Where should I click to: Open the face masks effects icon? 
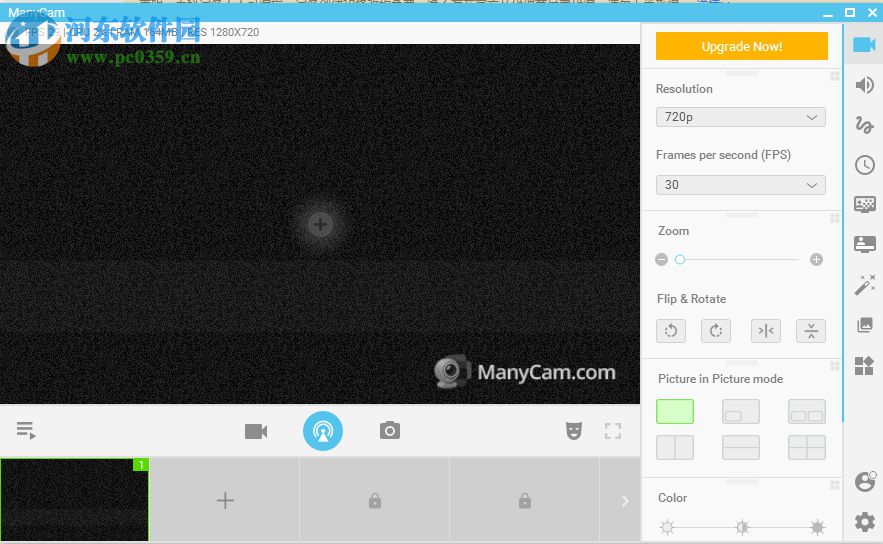click(573, 431)
